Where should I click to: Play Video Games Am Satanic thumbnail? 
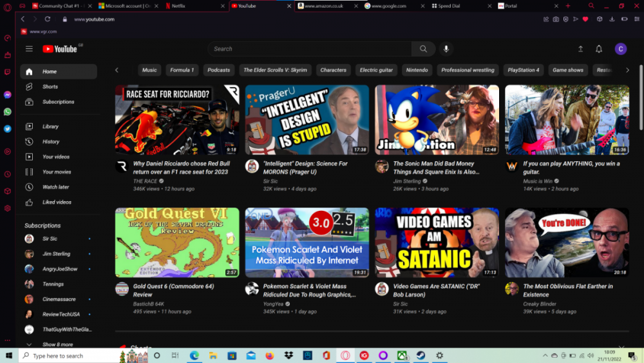437,242
